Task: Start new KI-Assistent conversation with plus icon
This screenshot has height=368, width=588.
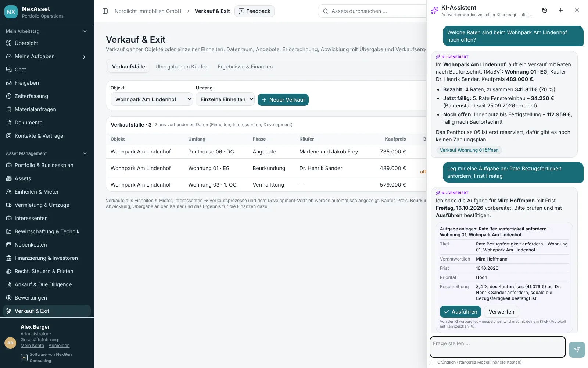Action: (561, 10)
